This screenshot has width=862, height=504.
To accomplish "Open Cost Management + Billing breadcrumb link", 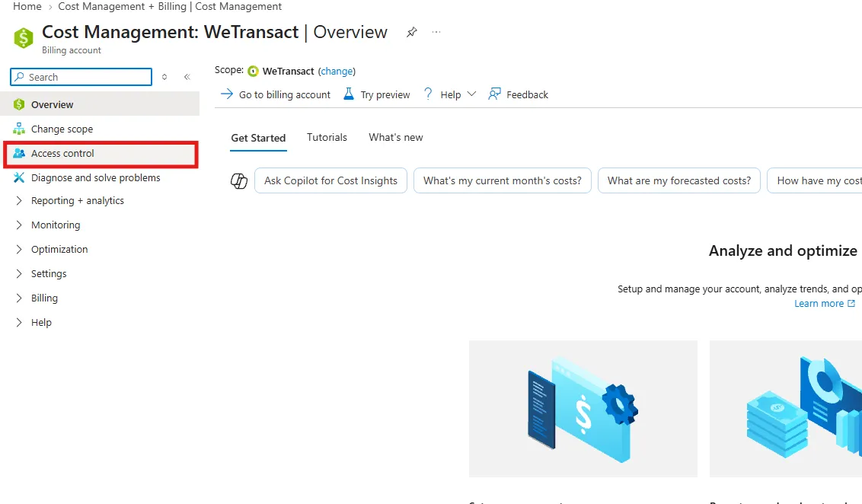I will tap(123, 6).
